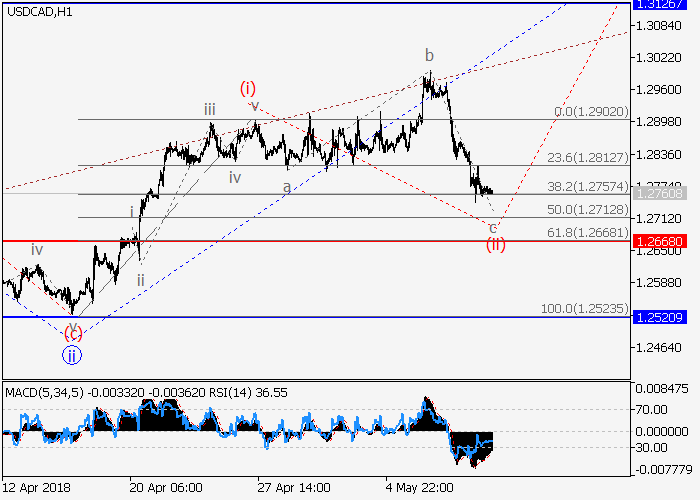Viewport: 700px width, 500px height.
Task: Click the blue 1.25209 price tag
Action: [x=656, y=317]
